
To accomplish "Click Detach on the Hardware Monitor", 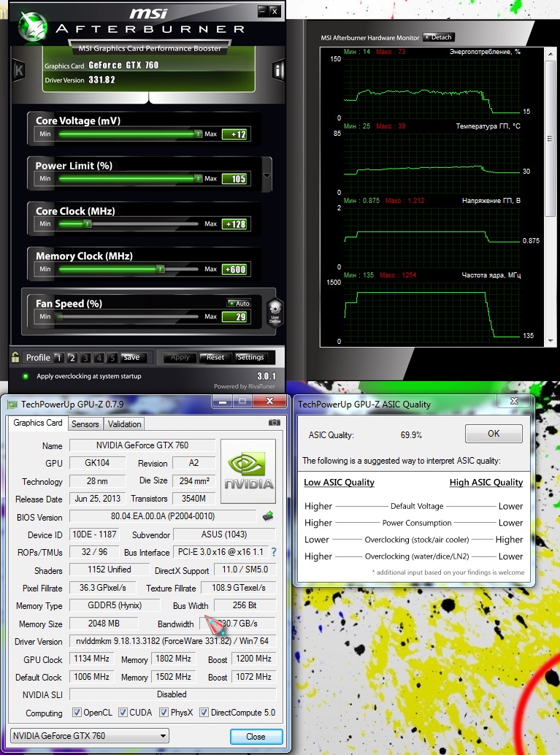I will coord(439,37).
